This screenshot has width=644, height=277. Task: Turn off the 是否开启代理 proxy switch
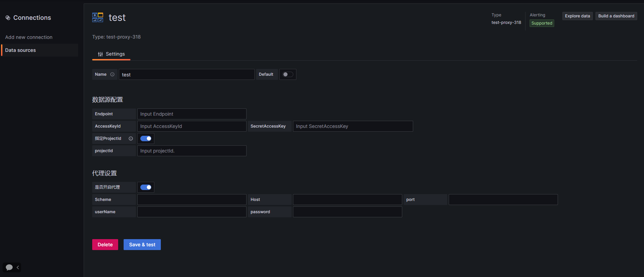[x=146, y=187]
